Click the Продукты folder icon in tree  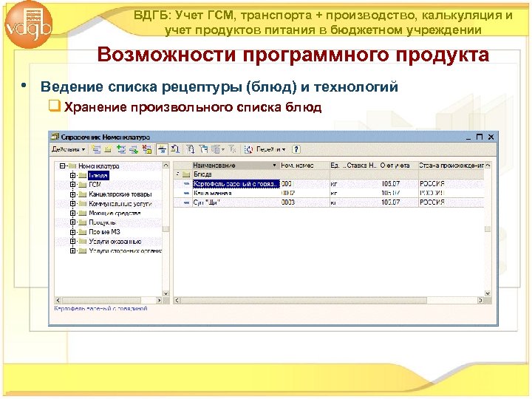83,222
